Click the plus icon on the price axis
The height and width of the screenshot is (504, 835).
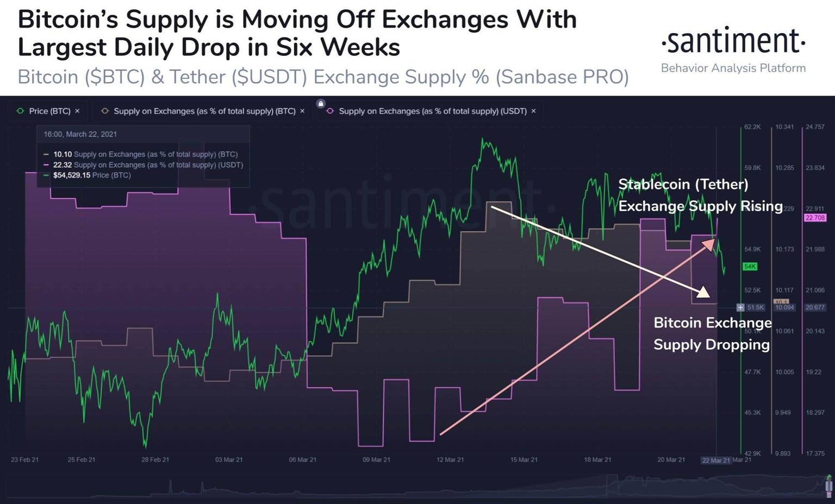tap(740, 307)
